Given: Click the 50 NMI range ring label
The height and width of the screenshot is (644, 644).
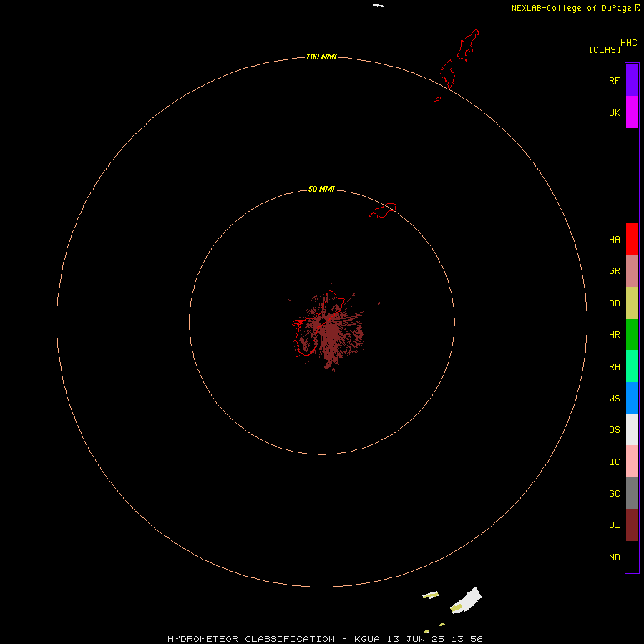Looking at the screenshot, I should point(321,189).
